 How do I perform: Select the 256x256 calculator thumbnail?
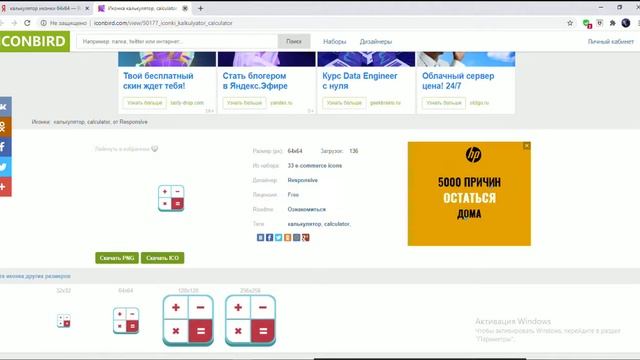pos(250,320)
